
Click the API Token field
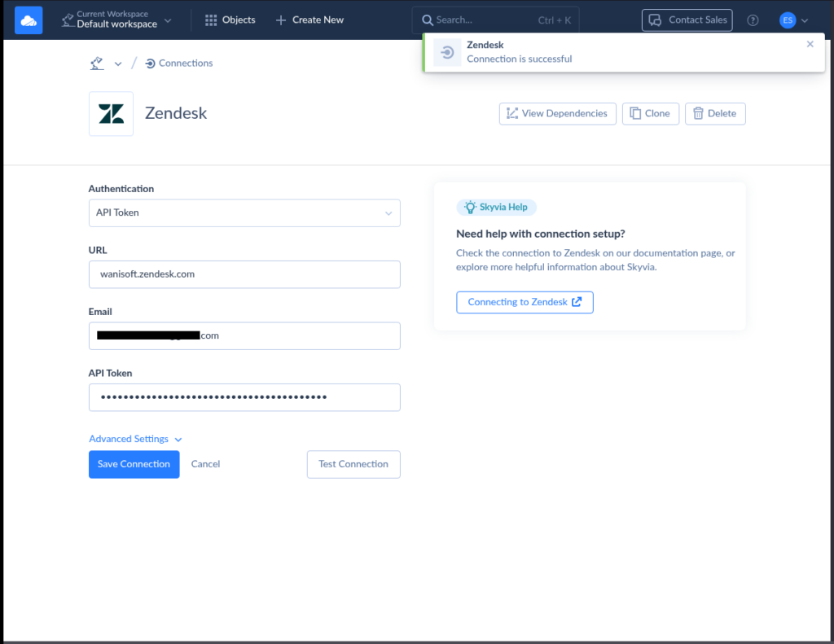pos(244,397)
